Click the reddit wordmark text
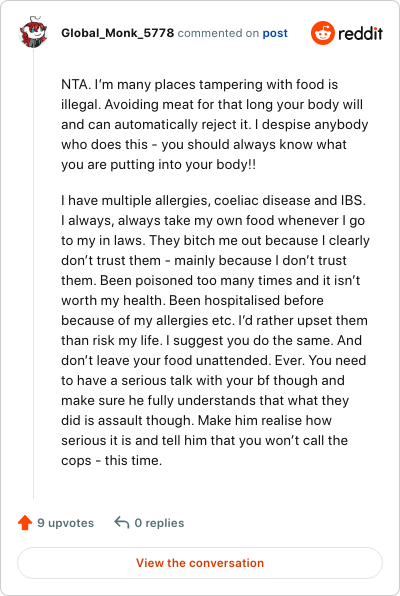This screenshot has height=596, width=400. coord(360,33)
